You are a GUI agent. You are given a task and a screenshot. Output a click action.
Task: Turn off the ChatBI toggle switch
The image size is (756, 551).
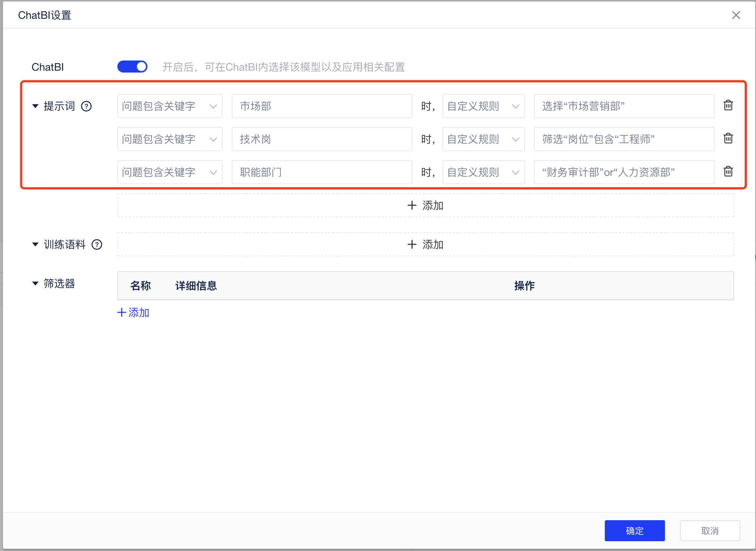coord(132,67)
